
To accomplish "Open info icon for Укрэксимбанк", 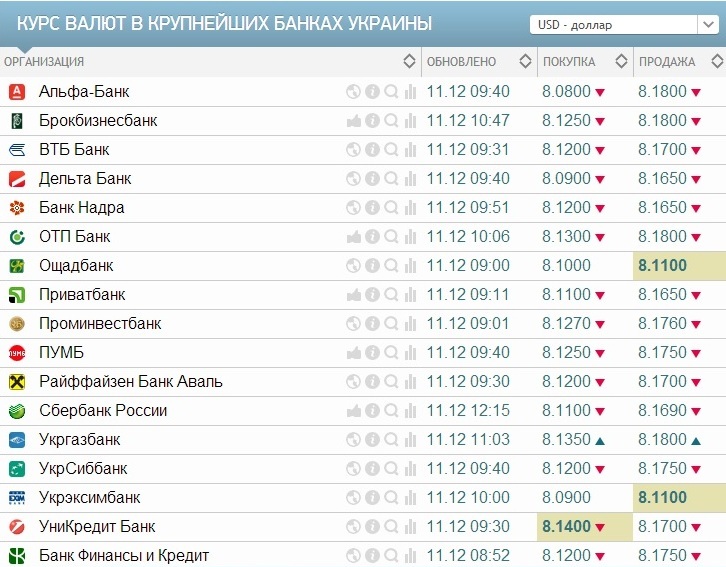I will tap(372, 498).
